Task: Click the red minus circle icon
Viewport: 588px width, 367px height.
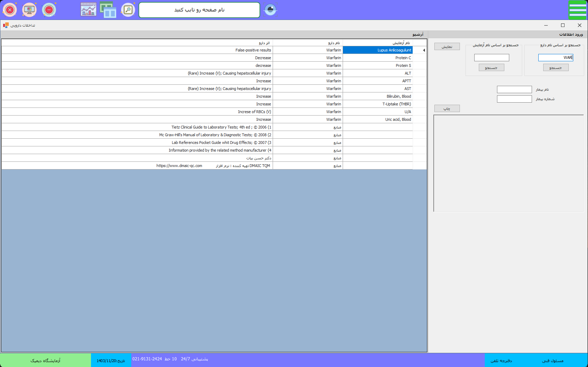Action: [49, 10]
